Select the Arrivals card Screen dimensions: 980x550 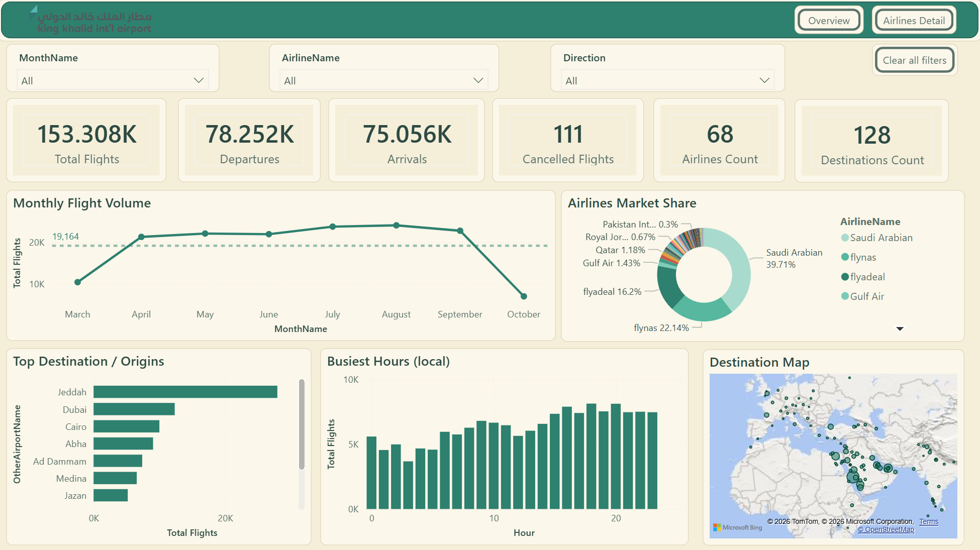407,140
